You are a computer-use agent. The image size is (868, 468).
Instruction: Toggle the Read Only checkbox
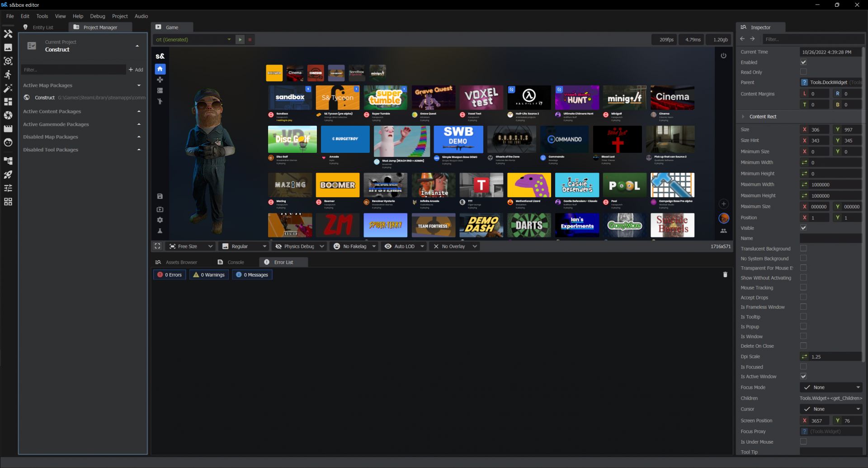[803, 72]
